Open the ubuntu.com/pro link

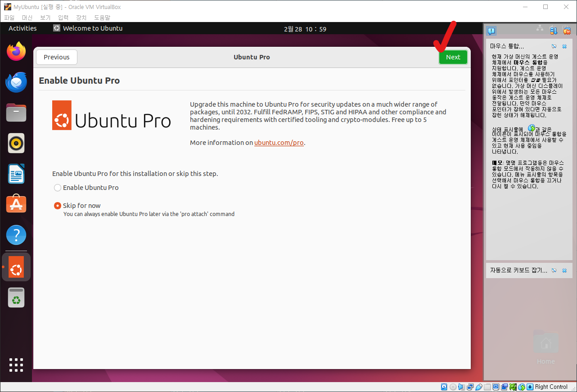pos(279,143)
